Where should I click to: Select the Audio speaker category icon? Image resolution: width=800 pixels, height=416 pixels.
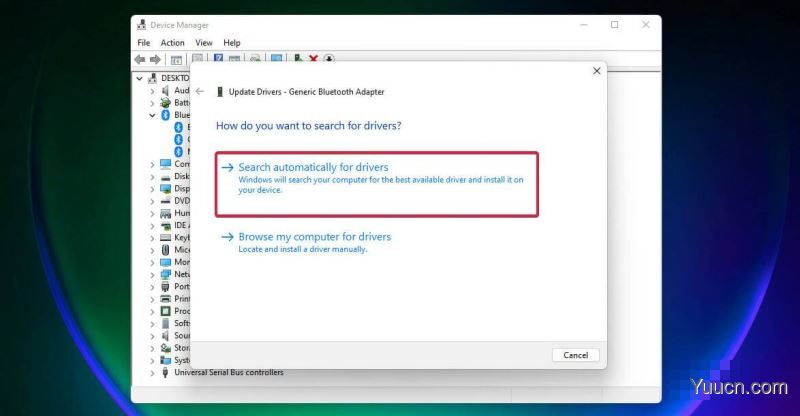pos(165,90)
